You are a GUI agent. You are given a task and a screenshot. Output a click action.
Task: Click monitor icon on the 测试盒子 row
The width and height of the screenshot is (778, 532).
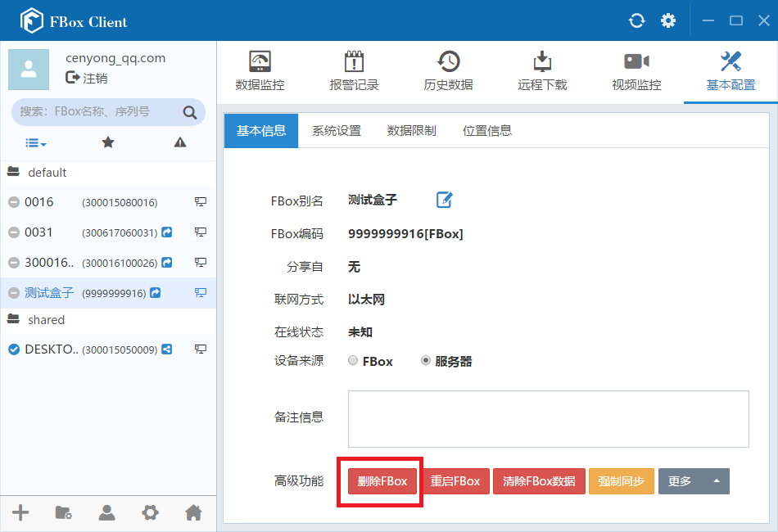tap(201, 292)
